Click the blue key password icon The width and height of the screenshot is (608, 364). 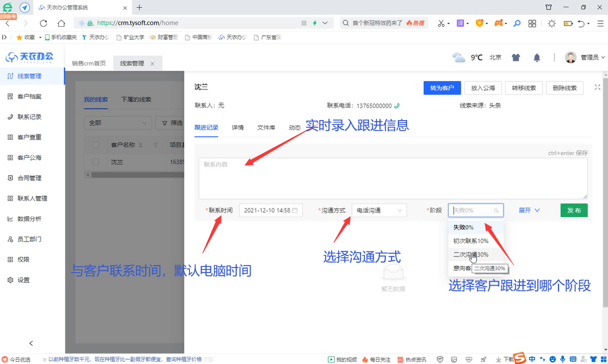[517, 23]
